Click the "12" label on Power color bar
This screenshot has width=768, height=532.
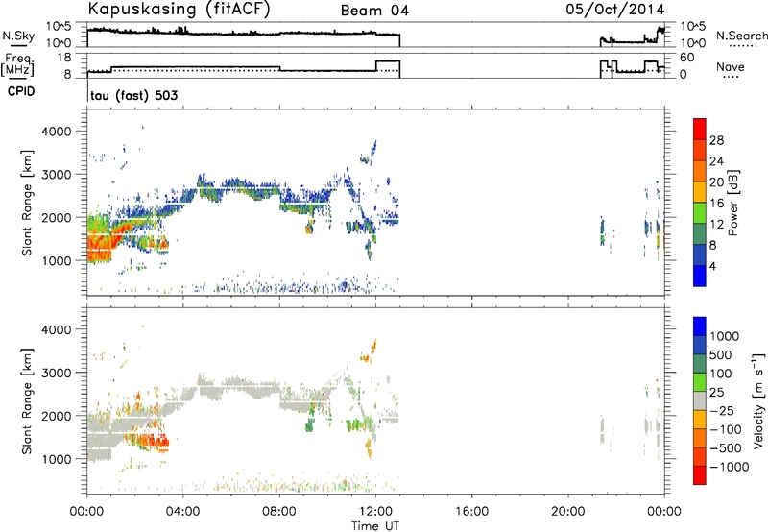click(716, 225)
